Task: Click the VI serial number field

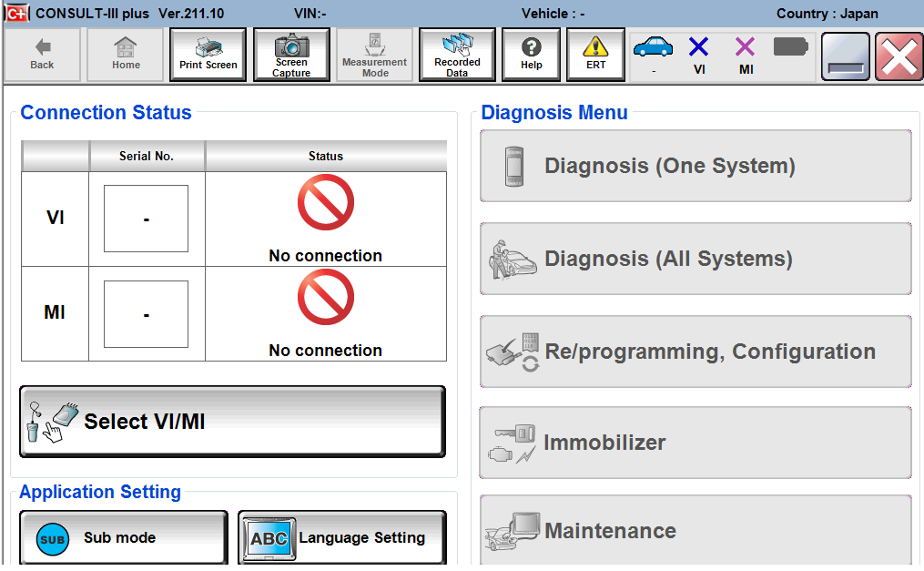Action: click(146, 219)
